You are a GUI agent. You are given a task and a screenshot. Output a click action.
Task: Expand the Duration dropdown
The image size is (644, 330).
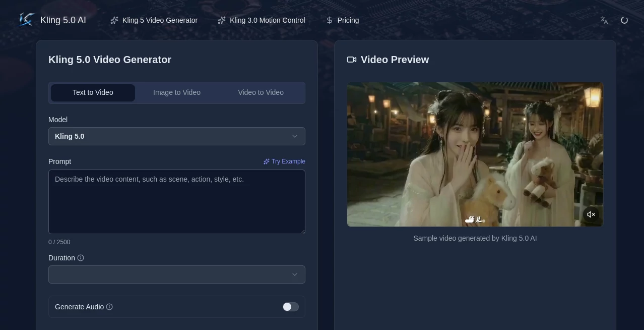pos(177,274)
